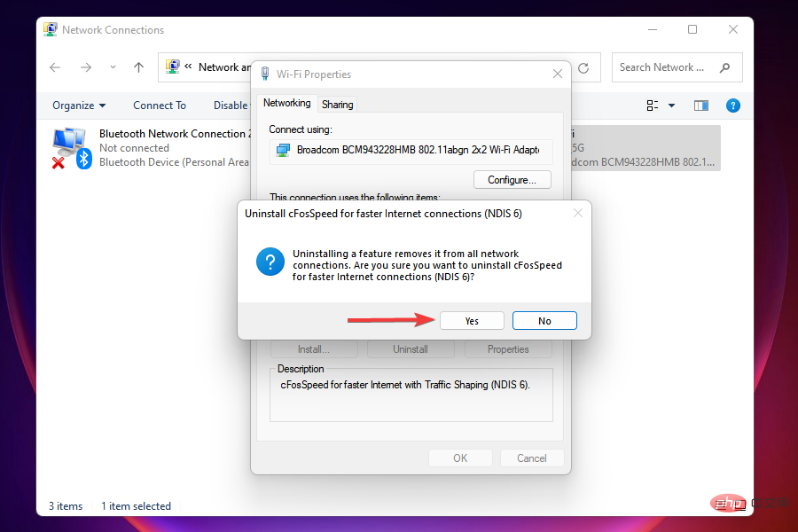Switch to the Sharing tab
Image resolution: width=798 pixels, height=532 pixels.
click(x=337, y=104)
